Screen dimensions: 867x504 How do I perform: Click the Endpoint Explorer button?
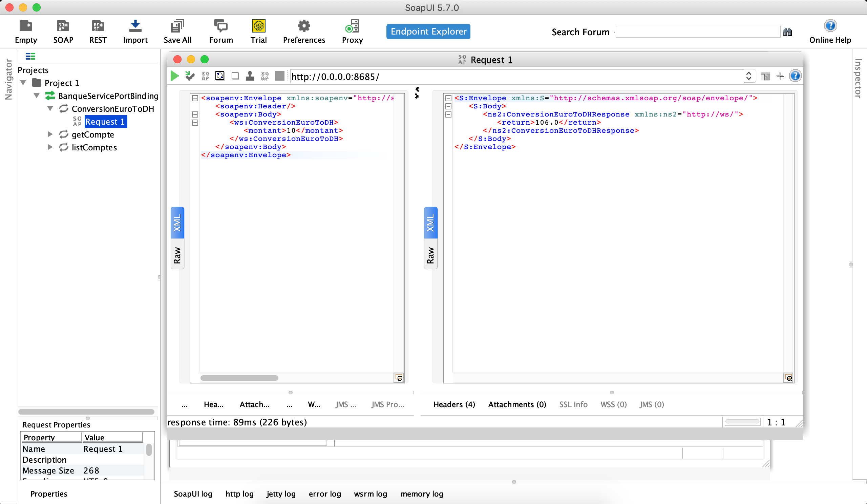(428, 31)
